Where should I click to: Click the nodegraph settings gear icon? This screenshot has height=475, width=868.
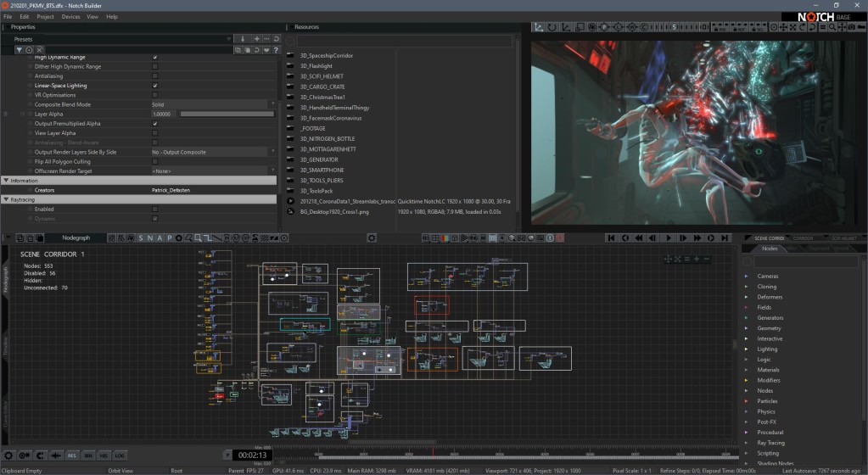(371, 238)
